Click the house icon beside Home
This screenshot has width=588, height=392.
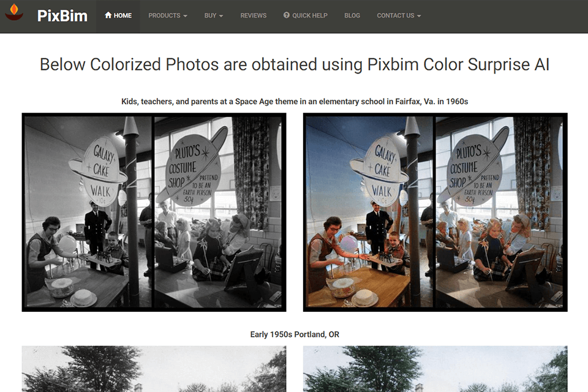(x=108, y=15)
